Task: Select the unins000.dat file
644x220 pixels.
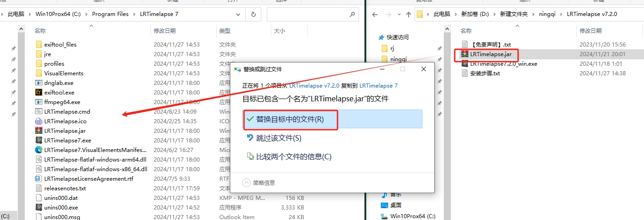Action: pos(61,198)
